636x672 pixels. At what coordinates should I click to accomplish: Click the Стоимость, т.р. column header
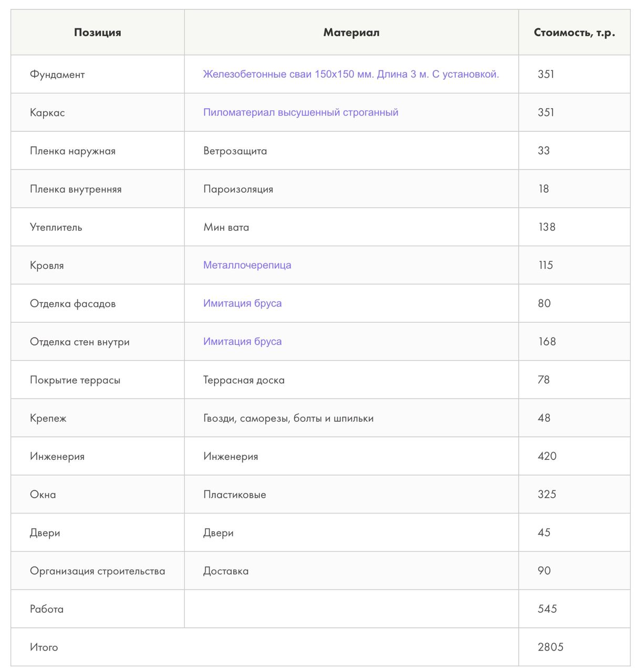(x=575, y=33)
